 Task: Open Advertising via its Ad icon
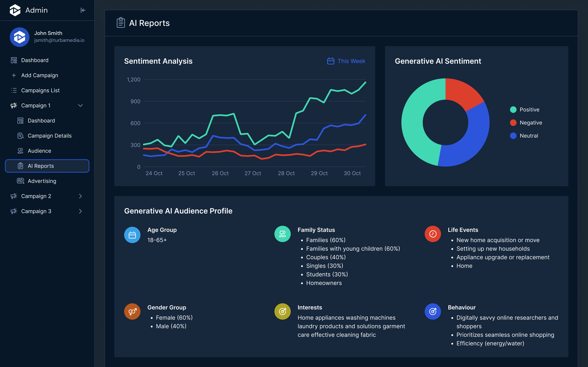click(21, 181)
